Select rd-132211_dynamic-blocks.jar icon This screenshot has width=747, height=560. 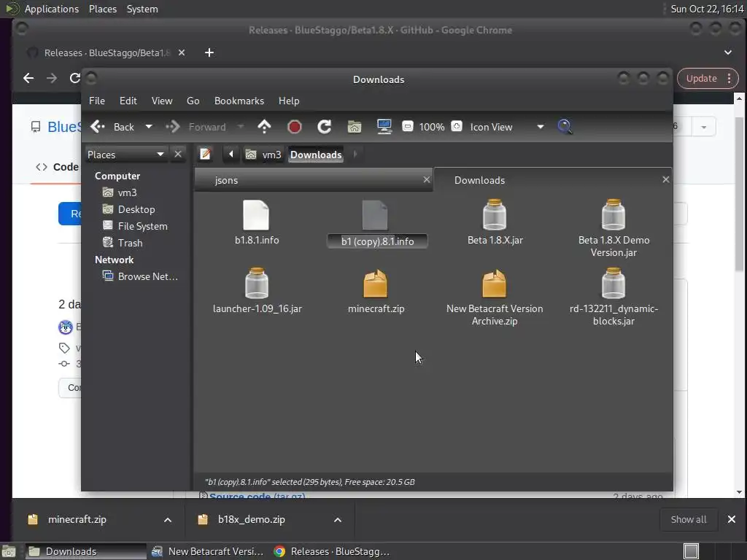pos(613,284)
